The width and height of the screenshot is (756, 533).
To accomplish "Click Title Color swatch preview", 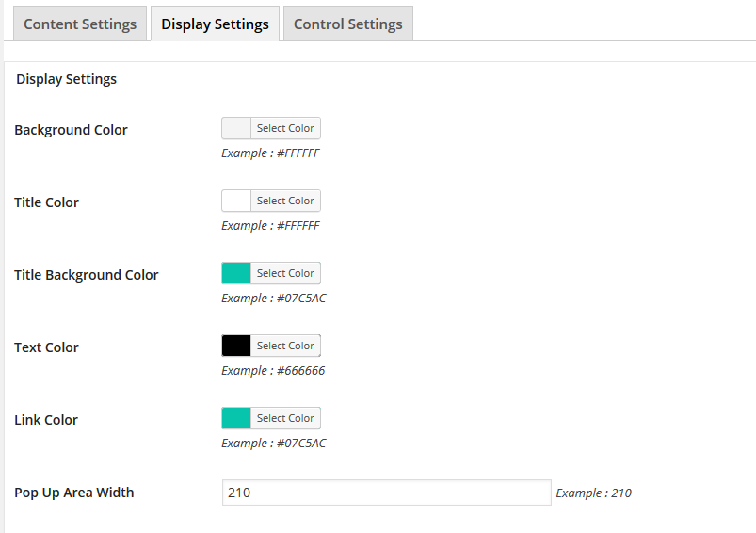I will (236, 201).
